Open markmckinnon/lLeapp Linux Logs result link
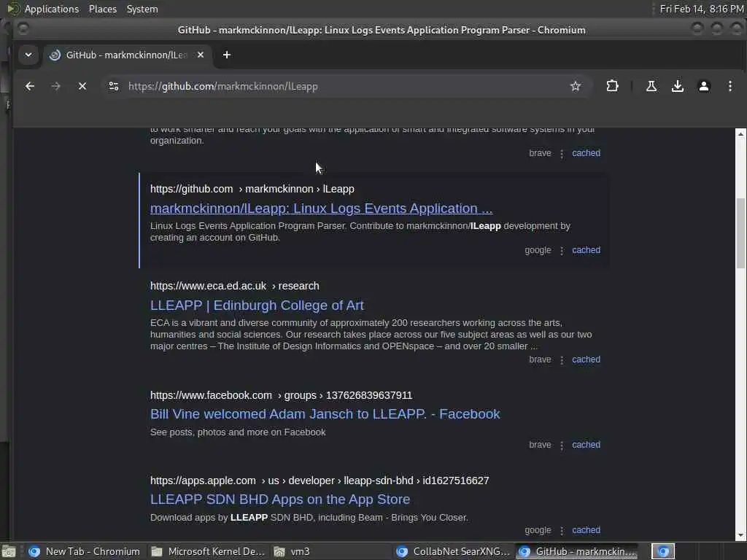The width and height of the screenshot is (747, 560). 321,208
